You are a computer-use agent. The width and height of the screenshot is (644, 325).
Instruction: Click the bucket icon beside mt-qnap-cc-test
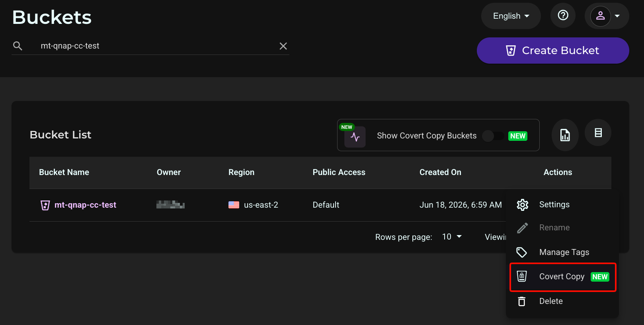[x=45, y=205]
